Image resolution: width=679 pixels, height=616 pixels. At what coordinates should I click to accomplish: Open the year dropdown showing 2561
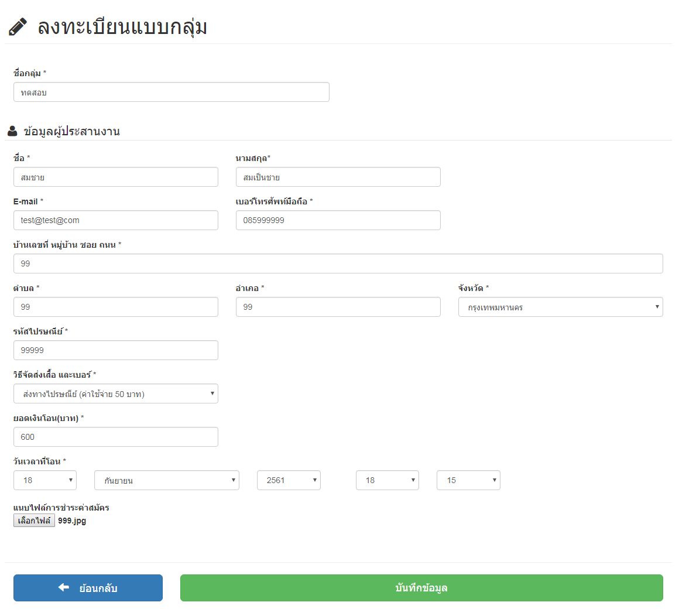pyautogui.click(x=289, y=480)
